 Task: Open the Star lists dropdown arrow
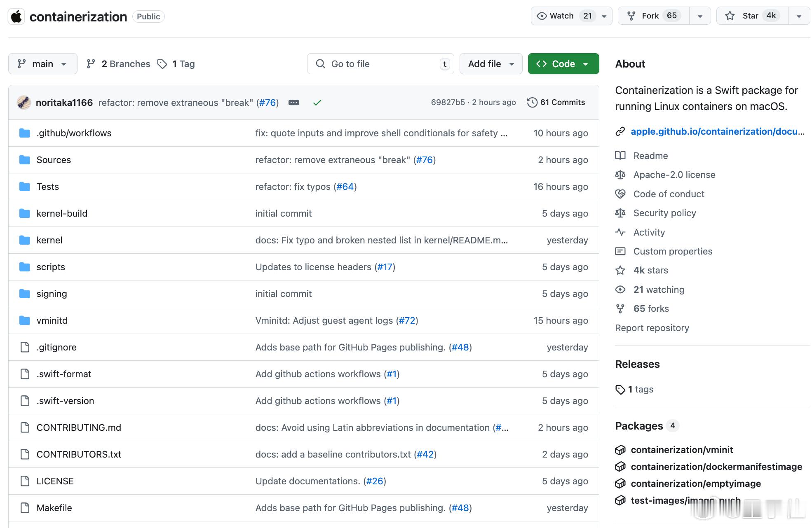coord(799,16)
